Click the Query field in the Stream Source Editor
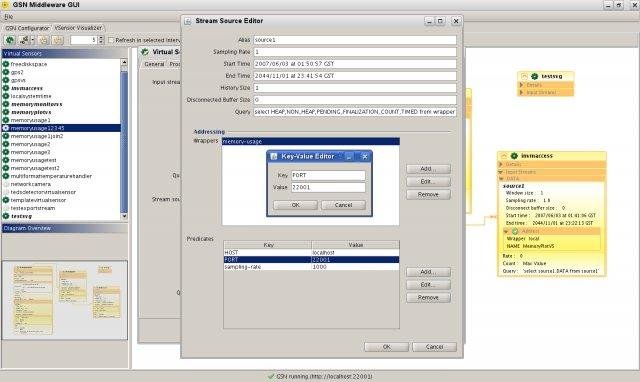The image size is (640, 382). 355,111
